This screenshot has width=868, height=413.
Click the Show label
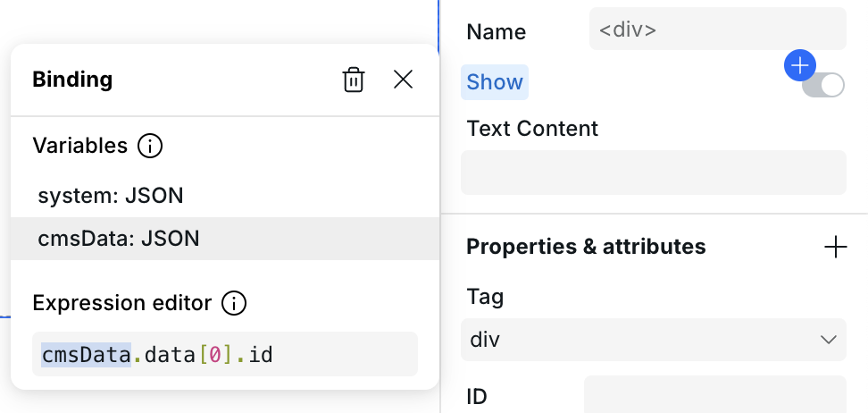pos(495,82)
